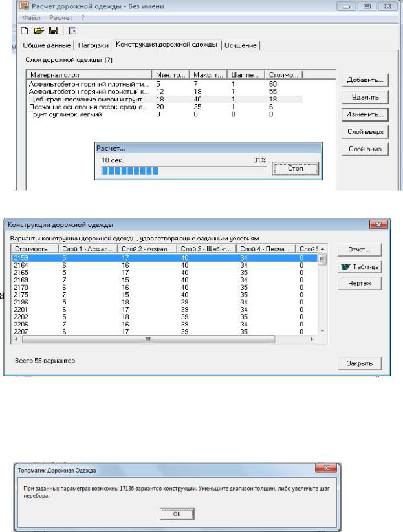Viewport: 403px width, 532px height.
Task: Click the Удалить button
Action: 365,98
